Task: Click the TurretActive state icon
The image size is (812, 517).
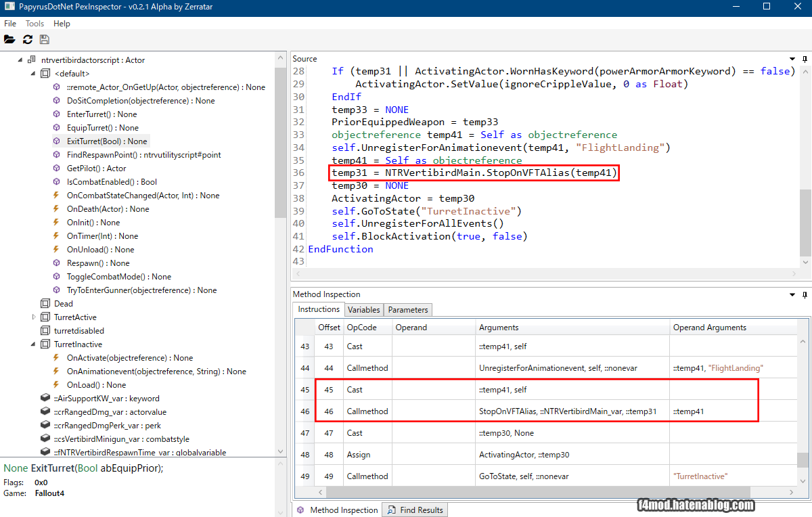Action: click(x=45, y=317)
